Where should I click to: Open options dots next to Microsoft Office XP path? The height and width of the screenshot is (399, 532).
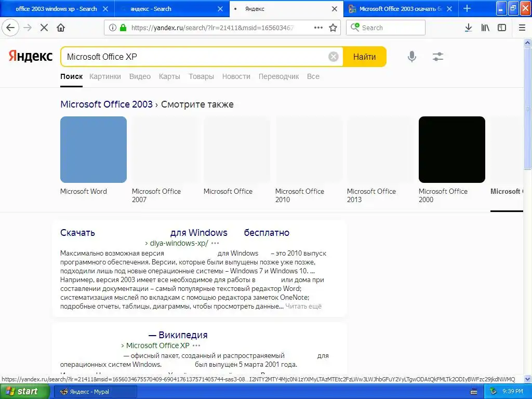[196, 345]
